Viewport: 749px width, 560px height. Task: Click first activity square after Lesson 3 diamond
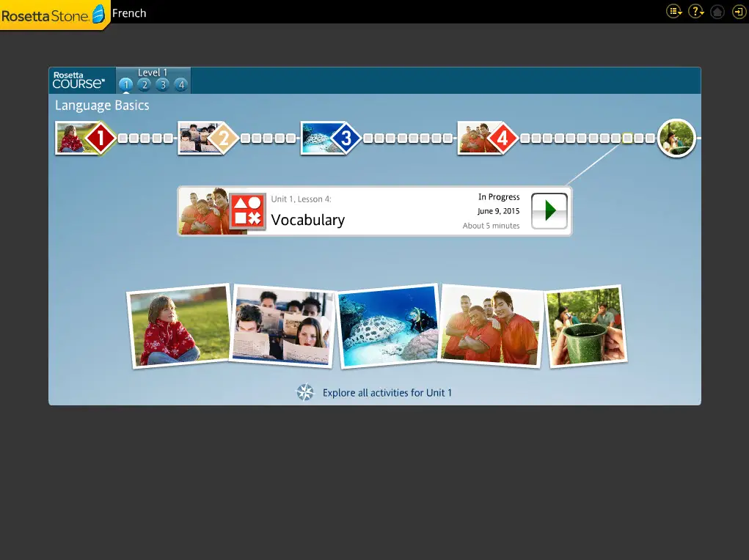pos(368,139)
